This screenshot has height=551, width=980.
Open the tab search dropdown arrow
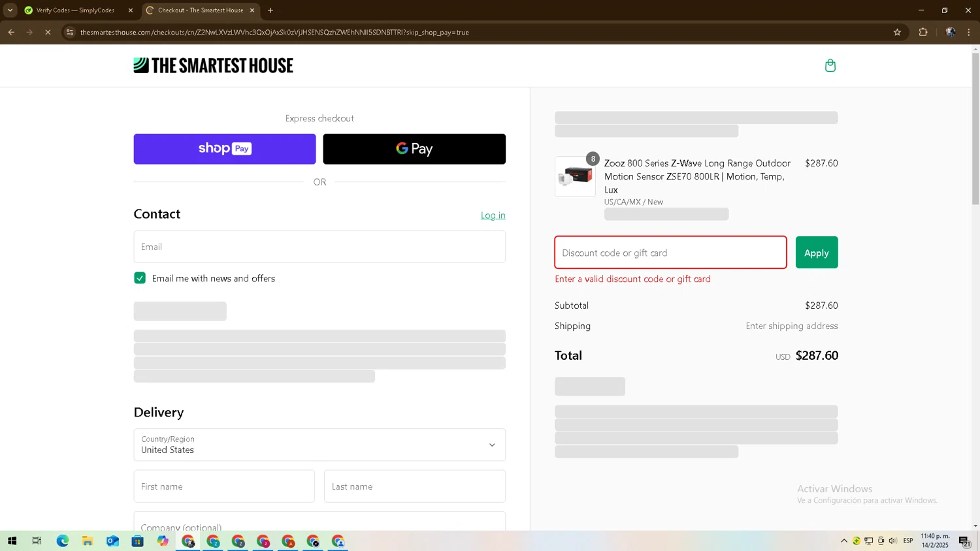(x=10, y=10)
